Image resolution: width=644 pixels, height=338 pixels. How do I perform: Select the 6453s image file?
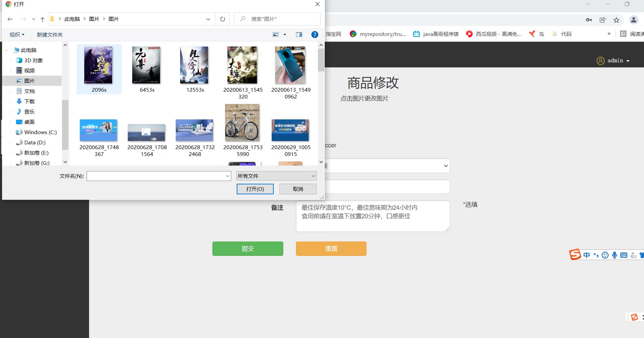(x=147, y=69)
